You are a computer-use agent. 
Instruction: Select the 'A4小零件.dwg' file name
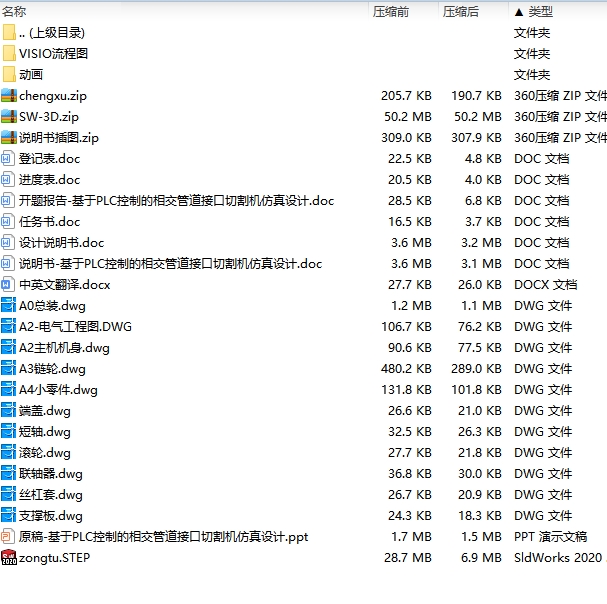58,390
